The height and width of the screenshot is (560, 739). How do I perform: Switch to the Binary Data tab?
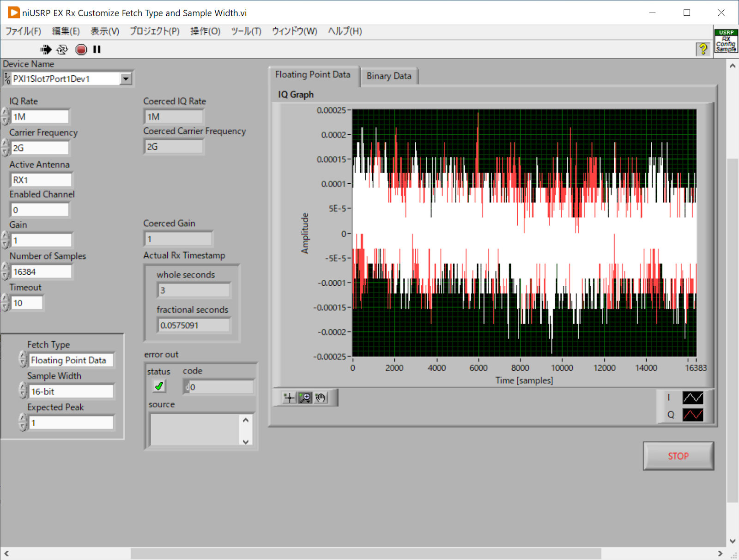(389, 76)
